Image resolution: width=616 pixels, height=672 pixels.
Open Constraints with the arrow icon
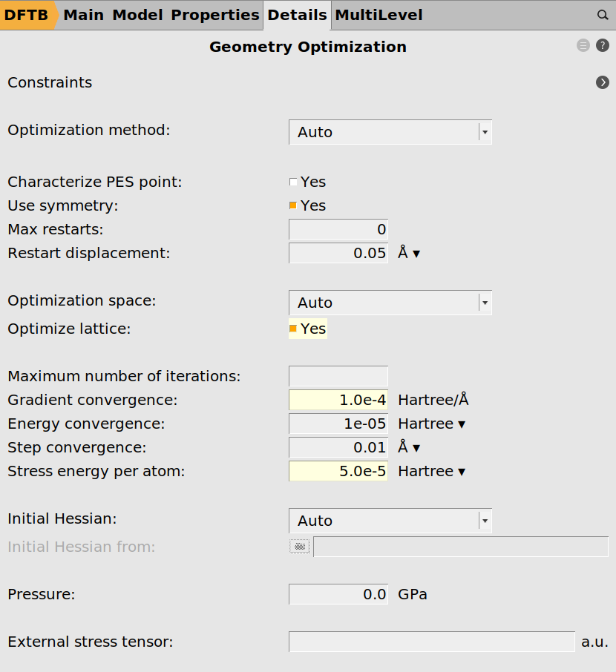click(603, 82)
